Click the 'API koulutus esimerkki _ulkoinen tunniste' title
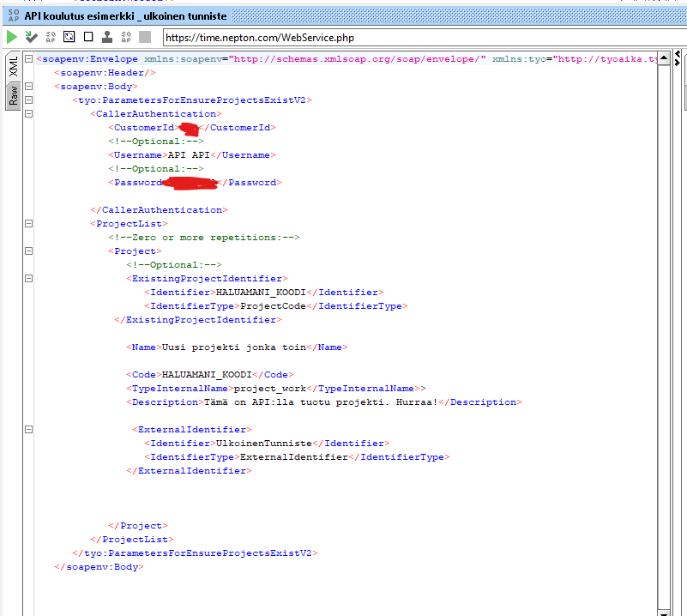 click(x=126, y=16)
